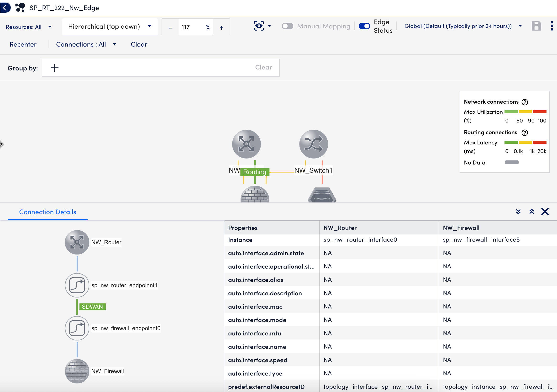Click the predef.externalResourceID property row

click(x=391, y=386)
